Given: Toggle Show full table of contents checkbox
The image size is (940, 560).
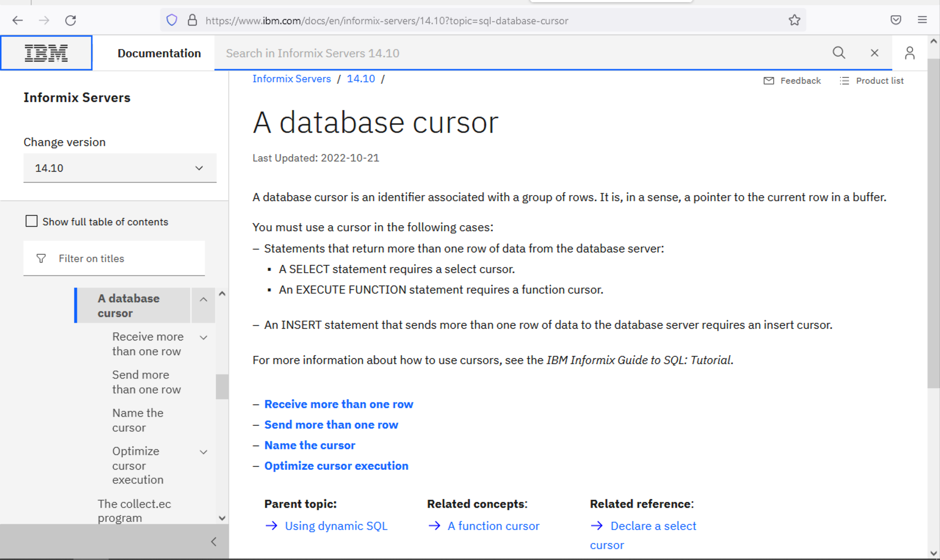Looking at the screenshot, I should (x=31, y=222).
